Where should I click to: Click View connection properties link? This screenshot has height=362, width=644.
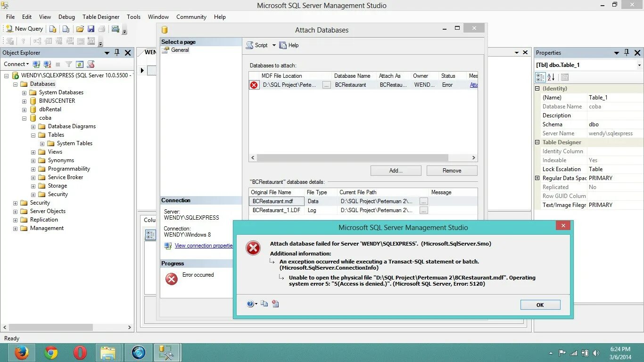204,246
